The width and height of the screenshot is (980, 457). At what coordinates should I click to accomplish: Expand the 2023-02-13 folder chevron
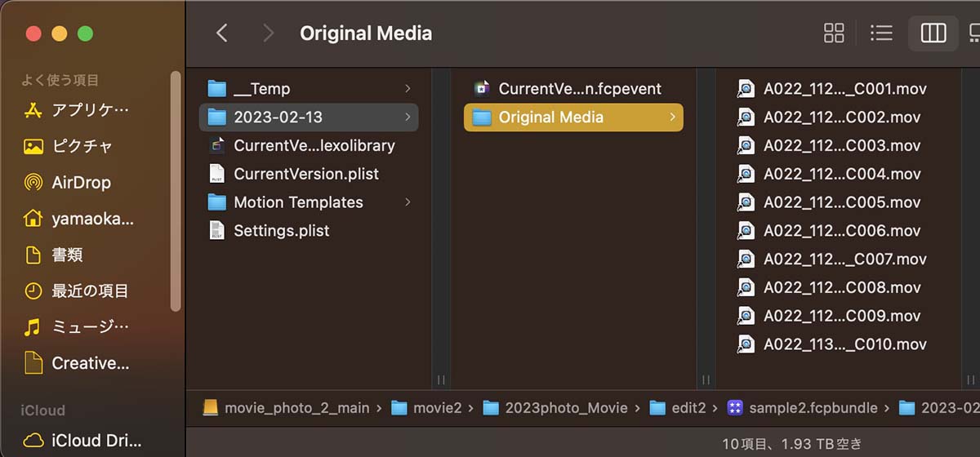point(408,117)
